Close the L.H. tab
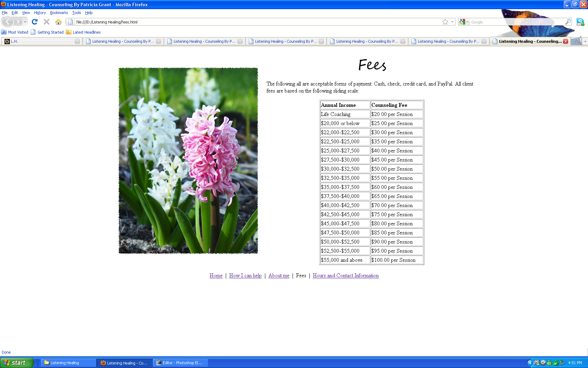 pyautogui.click(x=77, y=41)
